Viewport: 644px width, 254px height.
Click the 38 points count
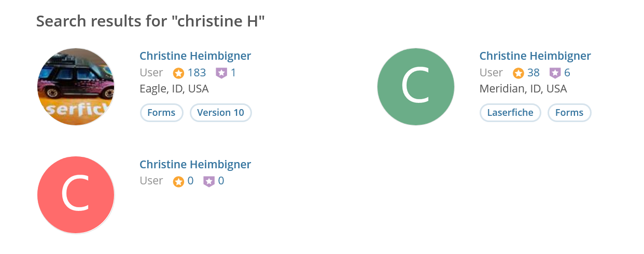click(534, 73)
